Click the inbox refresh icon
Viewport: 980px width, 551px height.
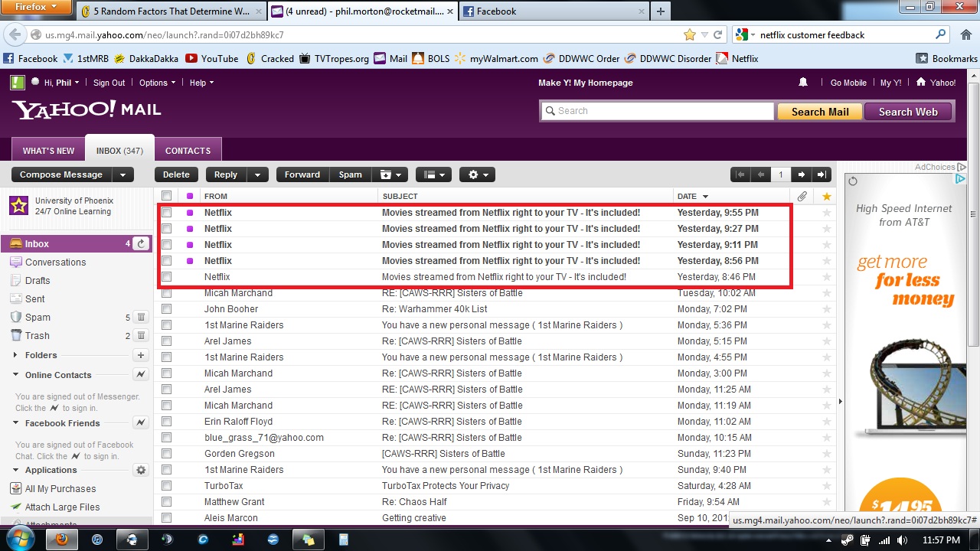click(x=141, y=243)
